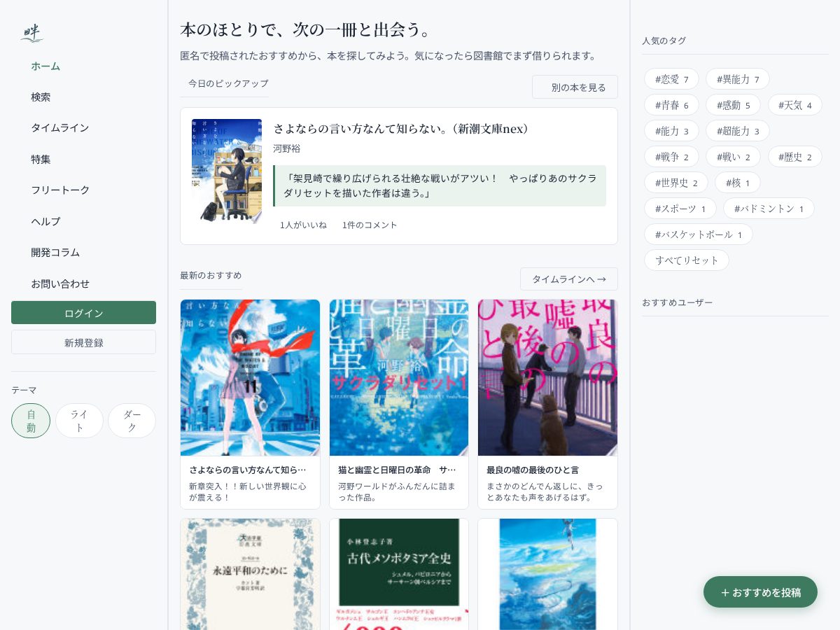The height and width of the screenshot is (630, 840).
Task: Click the 新規登録 button
Action: click(x=83, y=342)
